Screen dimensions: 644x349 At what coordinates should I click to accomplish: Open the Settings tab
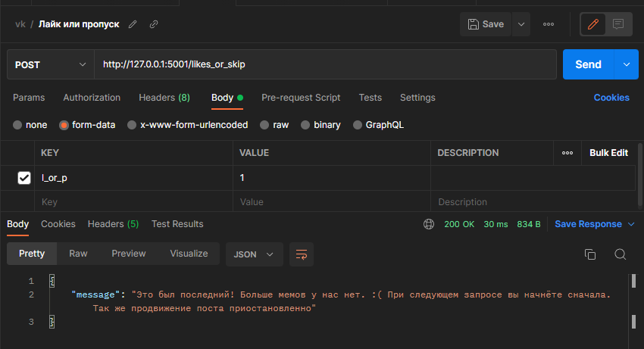(417, 98)
